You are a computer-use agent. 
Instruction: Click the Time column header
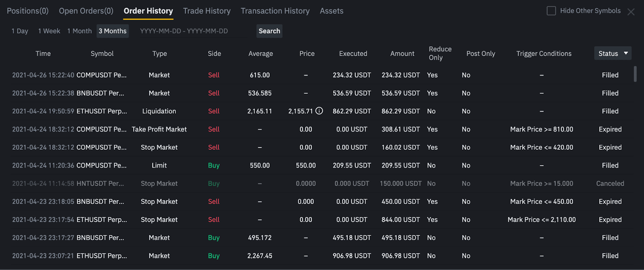click(x=43, y=54)
